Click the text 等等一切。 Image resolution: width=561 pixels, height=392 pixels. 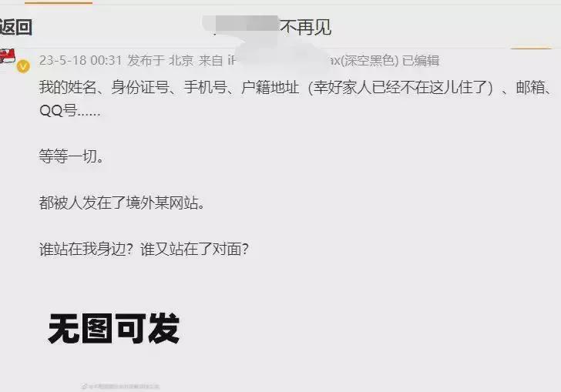click(x=72, y=156)
